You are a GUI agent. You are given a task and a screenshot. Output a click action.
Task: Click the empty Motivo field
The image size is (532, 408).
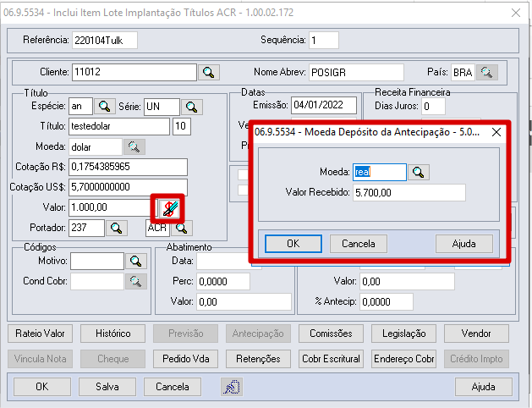click(97, 261)
